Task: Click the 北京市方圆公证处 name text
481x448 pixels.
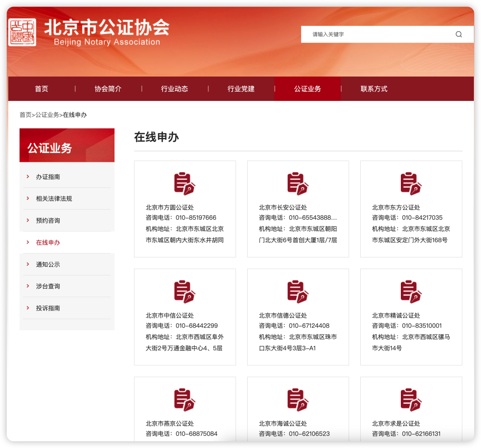Action: coord(170,207)
